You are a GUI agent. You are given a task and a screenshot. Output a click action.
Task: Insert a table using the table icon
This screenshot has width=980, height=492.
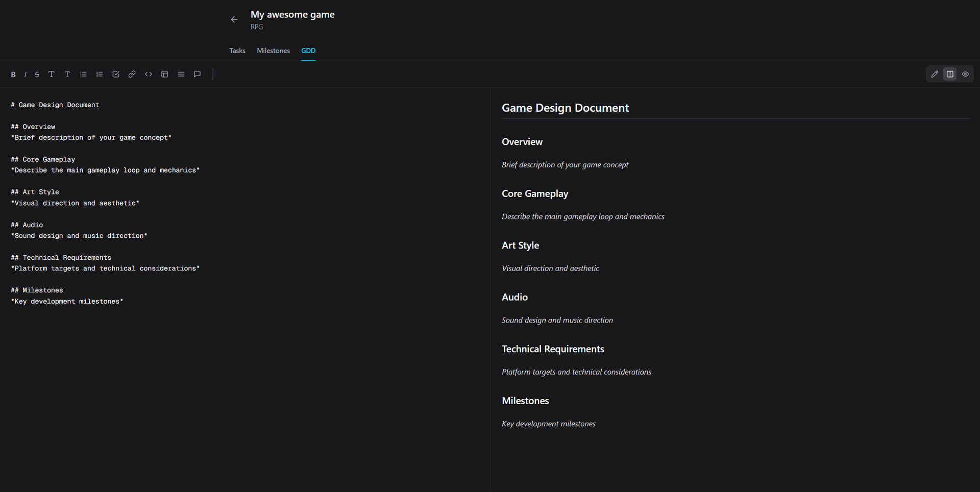pyautogui.click(x=165, y=75)
